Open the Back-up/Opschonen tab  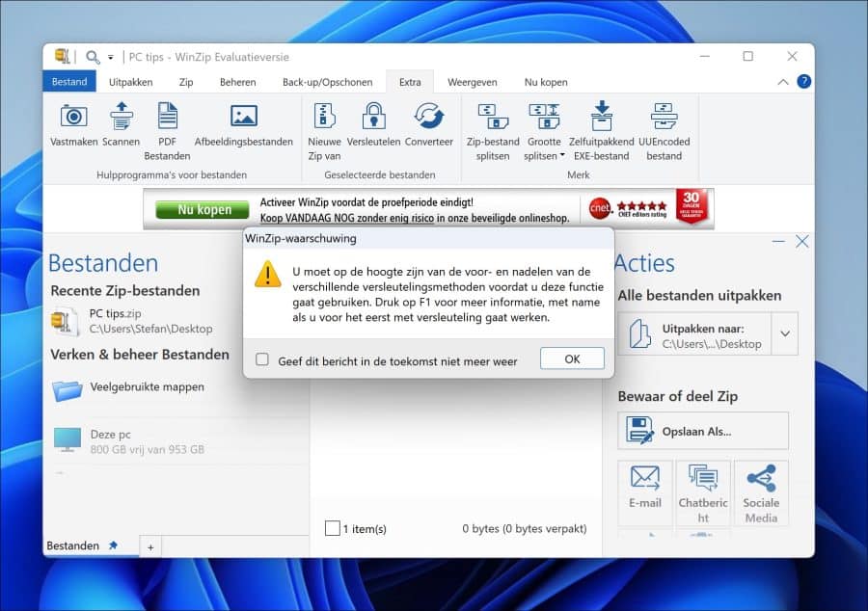click(x=327, y=82)
